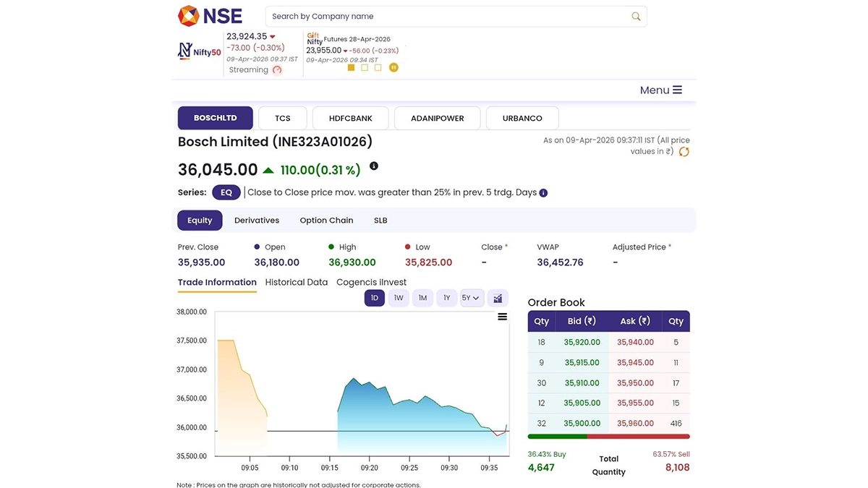This screenshot has width=868, height=488.
Task: Expand the 5Y range dropdown
Action: (x=471, y=298)
